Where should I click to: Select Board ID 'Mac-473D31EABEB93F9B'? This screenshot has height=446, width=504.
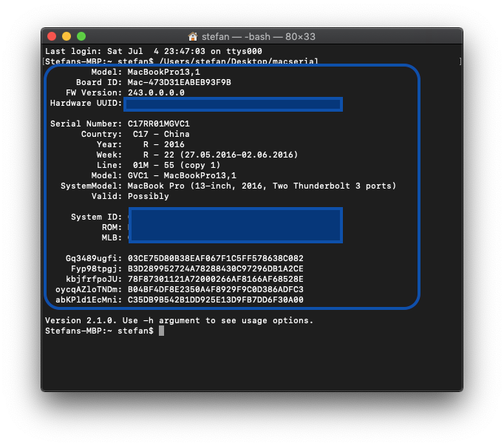pos(180,82)
